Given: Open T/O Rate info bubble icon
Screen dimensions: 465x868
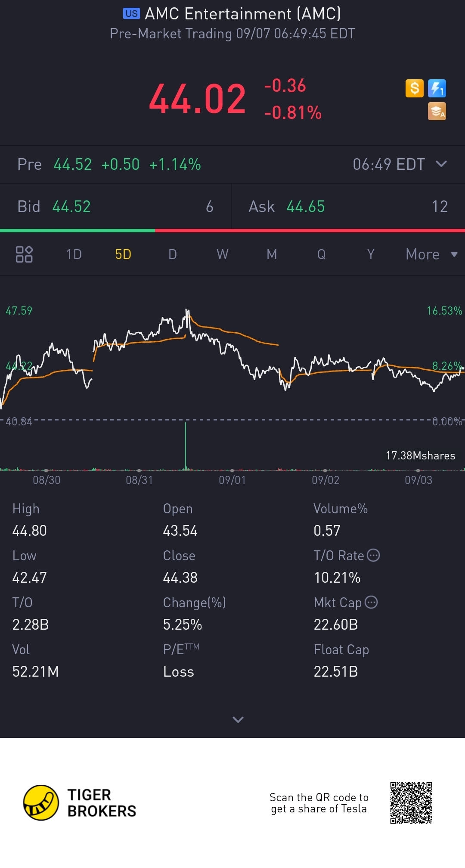Looking at the screenshot, I should [x=373, y=555].
